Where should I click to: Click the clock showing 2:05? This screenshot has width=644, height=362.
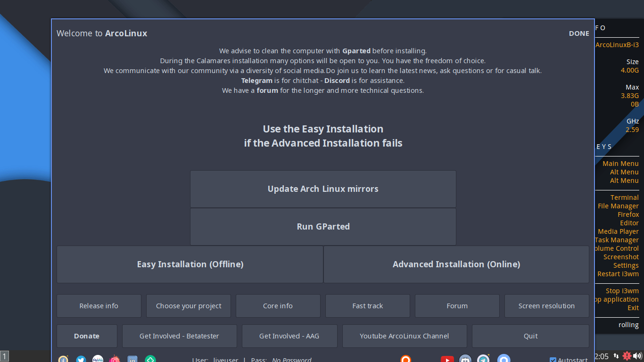click(602, 356)
